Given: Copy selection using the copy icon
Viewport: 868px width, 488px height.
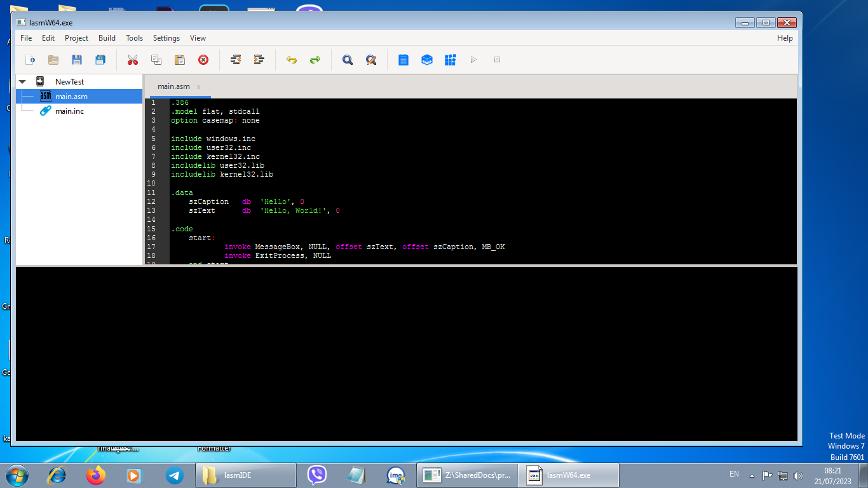Looking at the screenshot, I should tap(156, 60).
